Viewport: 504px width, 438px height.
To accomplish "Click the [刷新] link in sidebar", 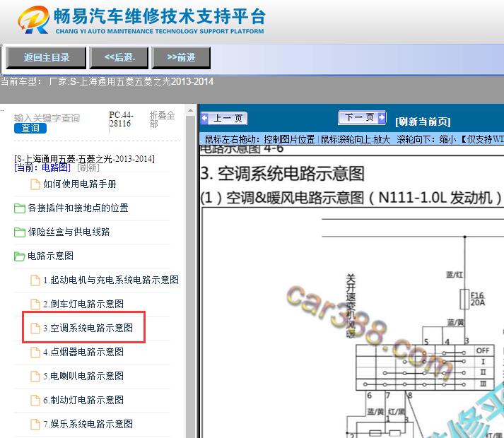I will click(88, 167).
